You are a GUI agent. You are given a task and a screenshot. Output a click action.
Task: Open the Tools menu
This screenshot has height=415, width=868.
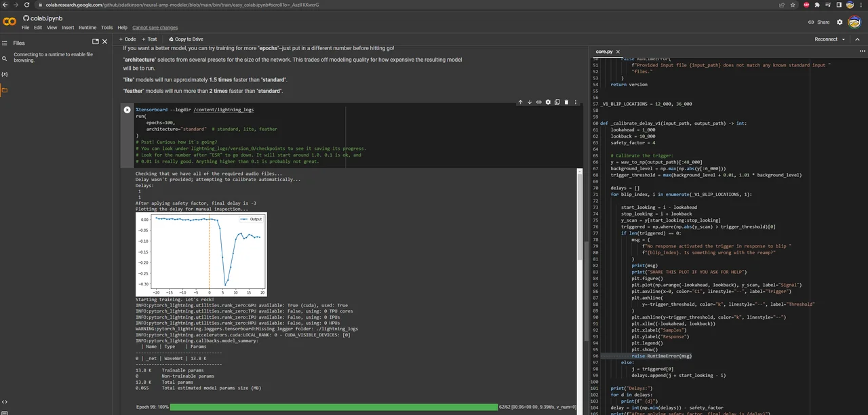click(x=106, y=28)
